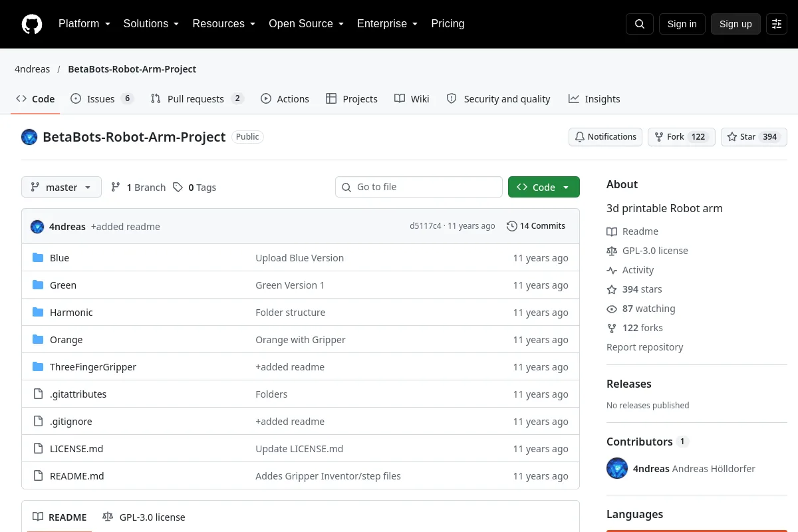
Task: Open the Pull requests tab
Action: 198,98
